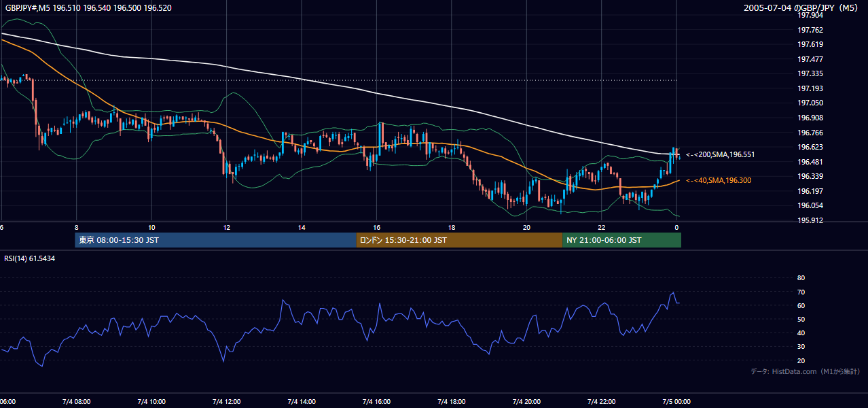
Task: Click hour label 18 under price chart
Action: 451,227
